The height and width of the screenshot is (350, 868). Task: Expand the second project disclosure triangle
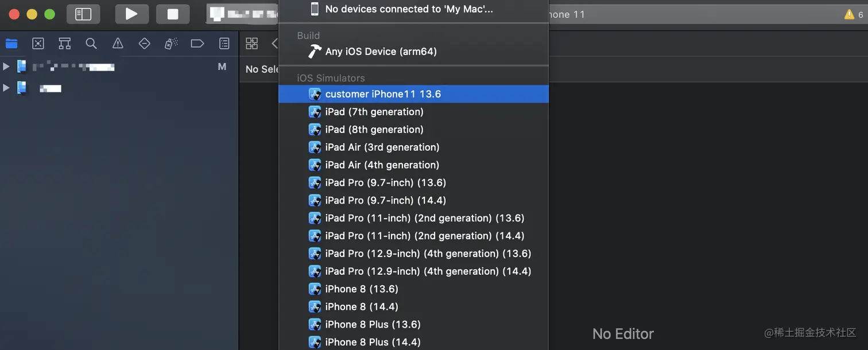coord(6,88)
